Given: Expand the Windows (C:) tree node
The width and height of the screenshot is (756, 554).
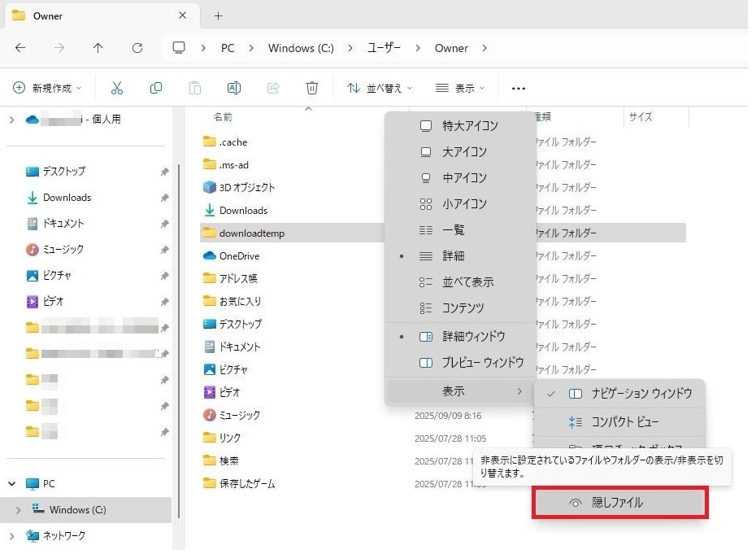Looking at the screenshot, I should tap(18, 510).
